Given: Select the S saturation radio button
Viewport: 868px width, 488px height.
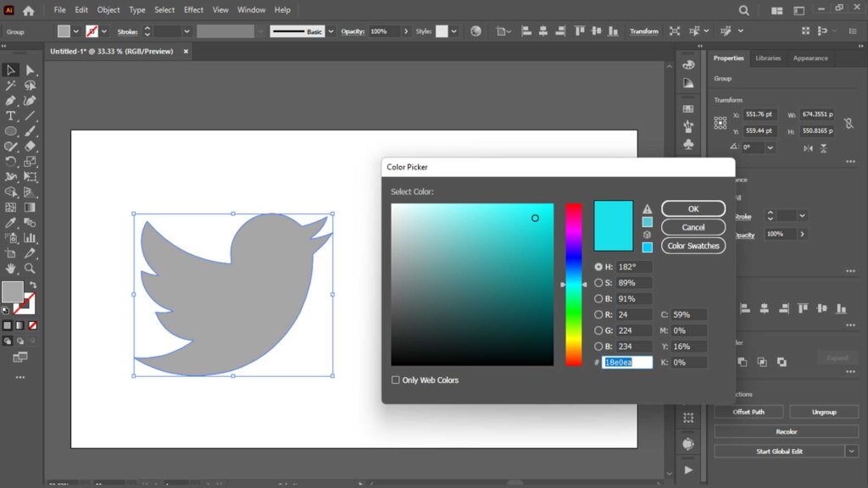Looking at the screenshot, I should click(598, 283).
